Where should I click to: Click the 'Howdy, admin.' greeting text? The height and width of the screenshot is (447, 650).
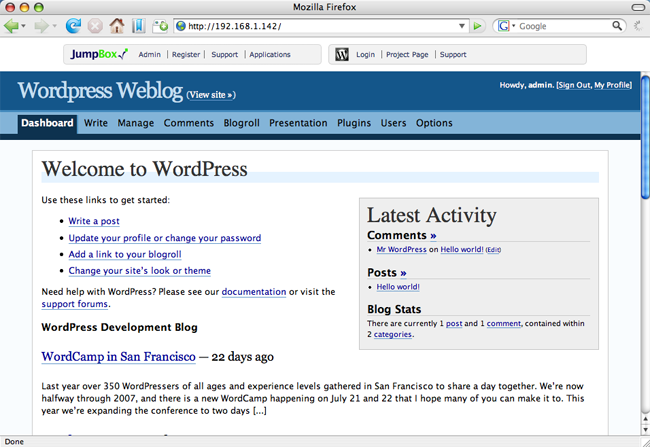pyautogui.click(x=526, y=85)
